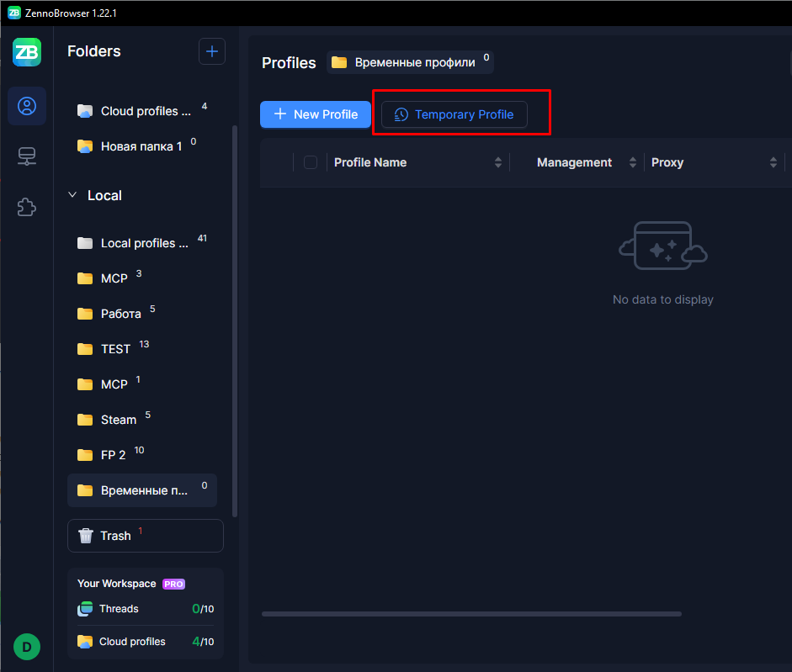Click the No data to display message

point(663,299)
